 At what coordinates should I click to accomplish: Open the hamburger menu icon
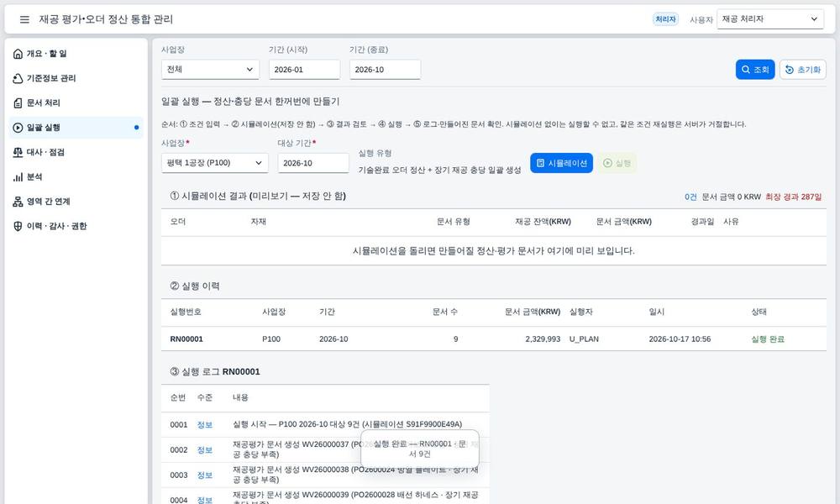tap(24, 19)
